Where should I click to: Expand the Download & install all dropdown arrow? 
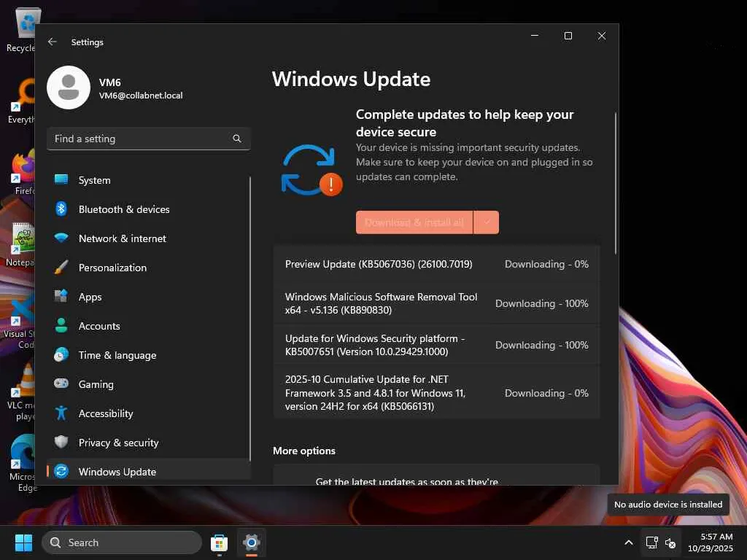point(487,222)
